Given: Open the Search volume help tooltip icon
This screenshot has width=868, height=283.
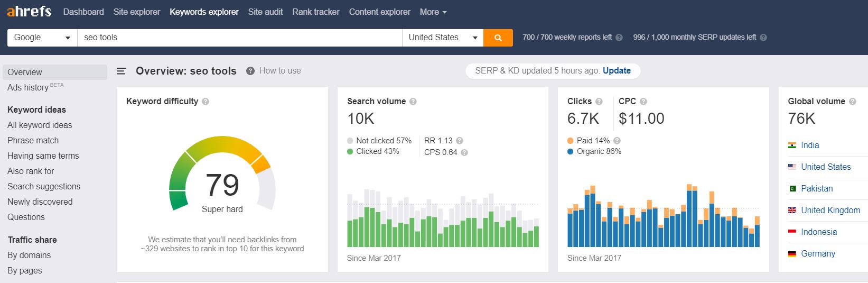Looking at the screenshot, I should pyautogui.click(x=413, y=102).
